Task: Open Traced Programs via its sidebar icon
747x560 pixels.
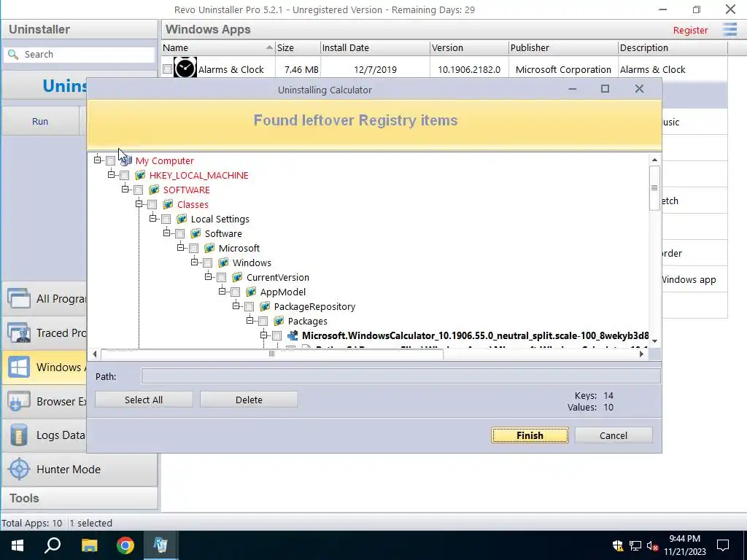Action: tap(18, 332)
